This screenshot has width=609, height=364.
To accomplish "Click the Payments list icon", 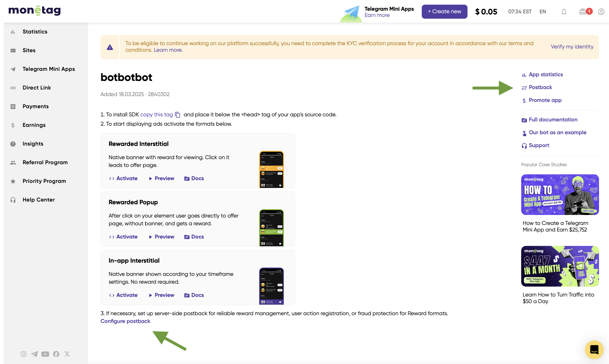I will pos(13,106).
